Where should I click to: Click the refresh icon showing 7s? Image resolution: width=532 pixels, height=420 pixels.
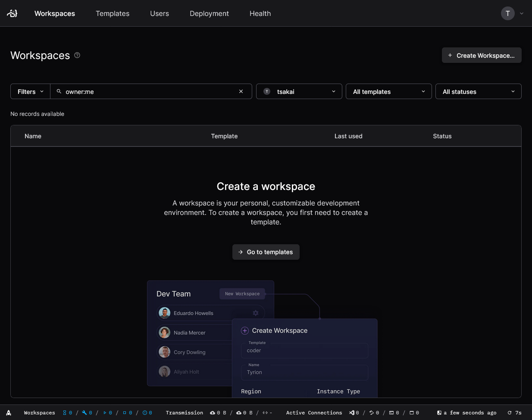coord(510,413)
